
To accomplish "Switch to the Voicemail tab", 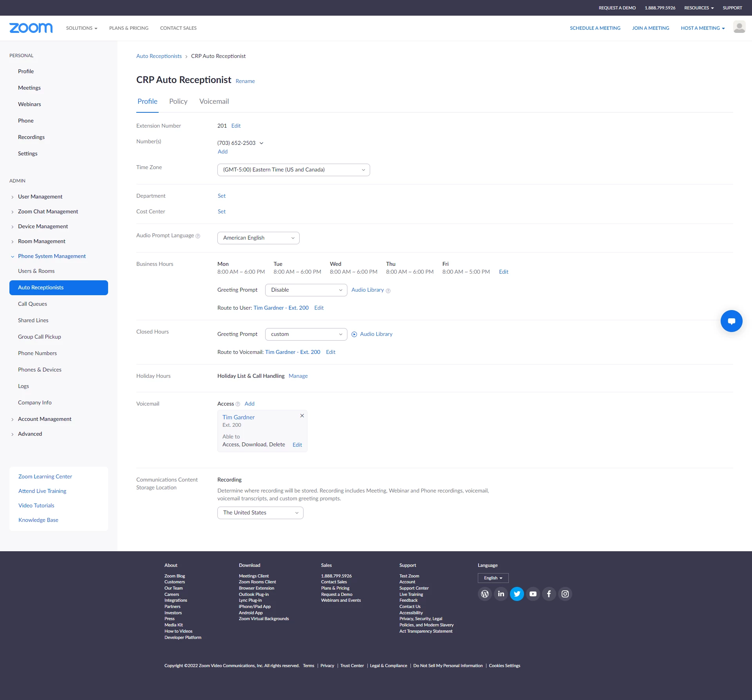I will [x=214, y=101].
